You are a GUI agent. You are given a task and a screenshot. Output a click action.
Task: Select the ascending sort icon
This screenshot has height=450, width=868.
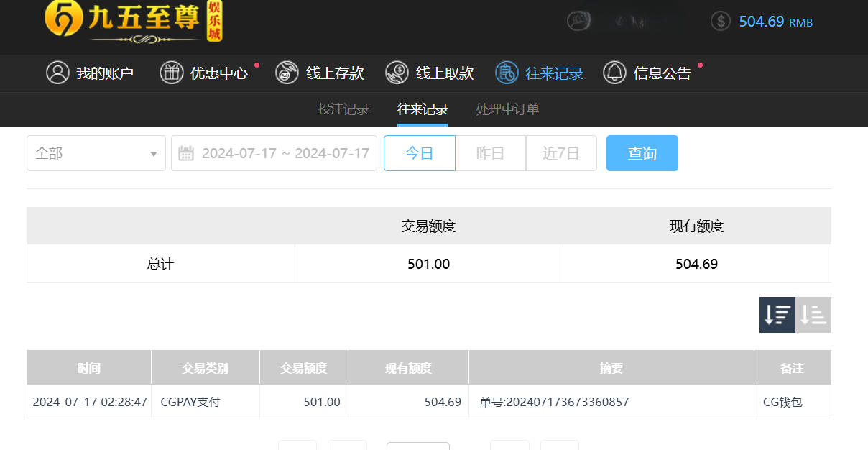(813, 314)
